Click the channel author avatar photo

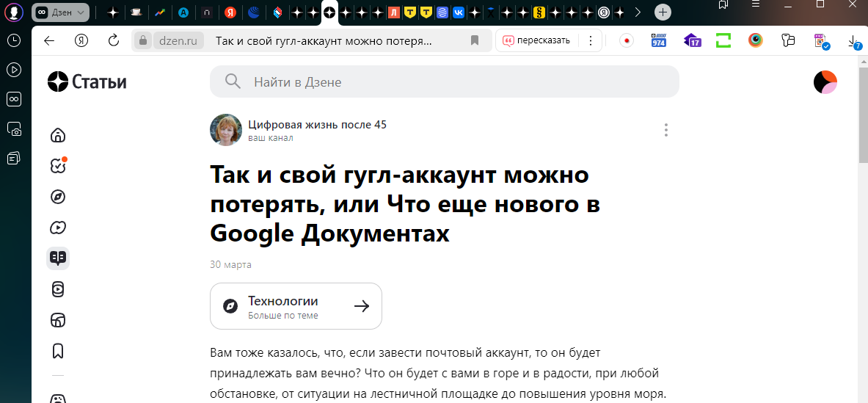tap(226, 130)
